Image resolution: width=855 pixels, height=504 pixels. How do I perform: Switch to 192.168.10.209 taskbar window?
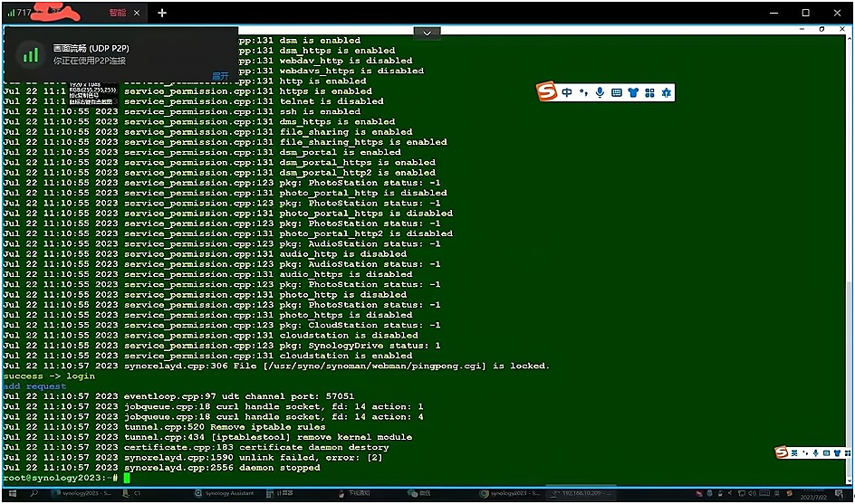point(581,494)
